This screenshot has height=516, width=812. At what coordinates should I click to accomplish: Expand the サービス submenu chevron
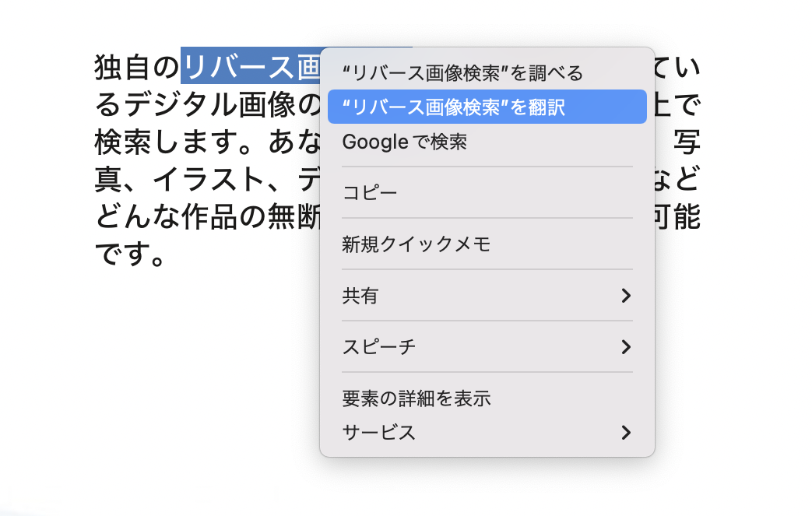click(625, 432)
